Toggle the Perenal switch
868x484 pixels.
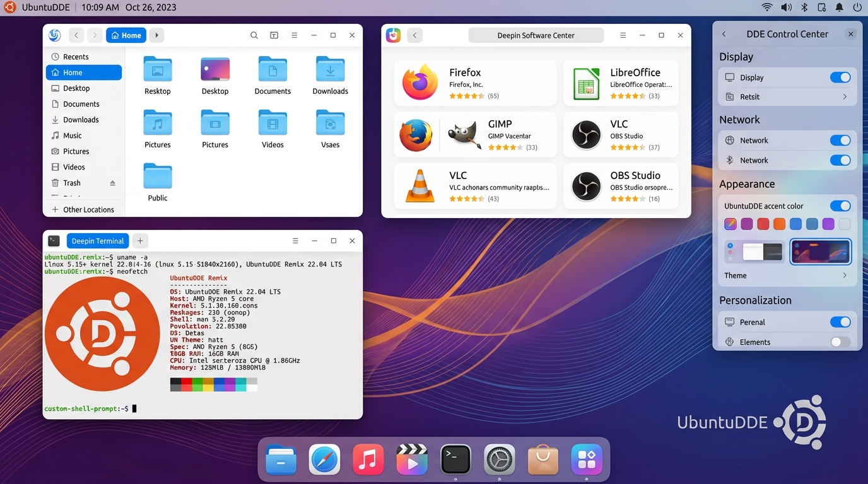point(840,322)
